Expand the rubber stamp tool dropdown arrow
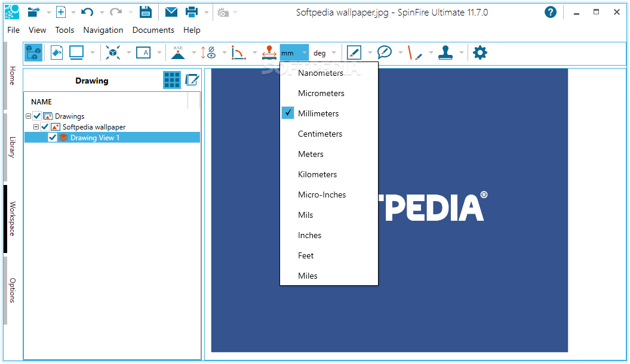Viewport: 630px width, 364px height. [461, 53]
